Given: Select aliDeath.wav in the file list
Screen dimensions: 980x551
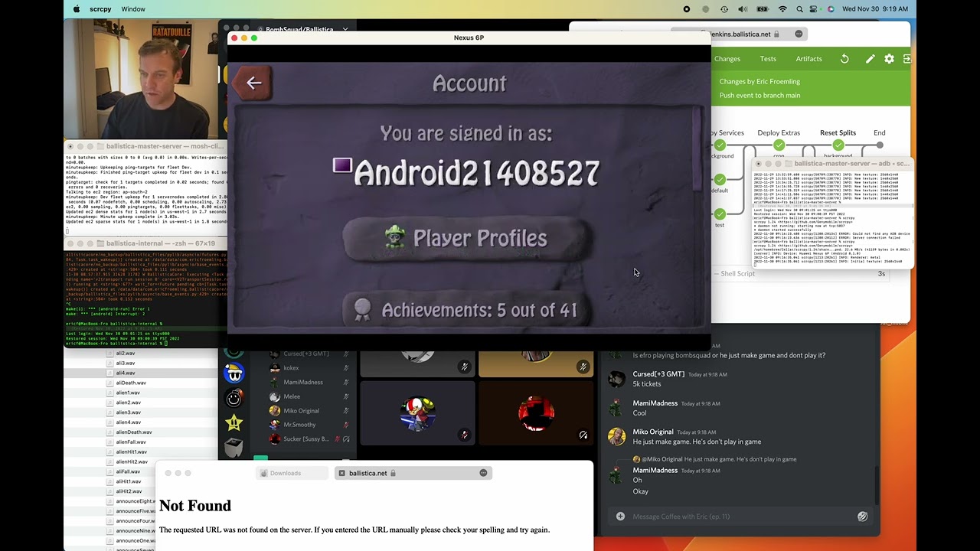Looking at the screenshot, I should click(x=130, y=383).
